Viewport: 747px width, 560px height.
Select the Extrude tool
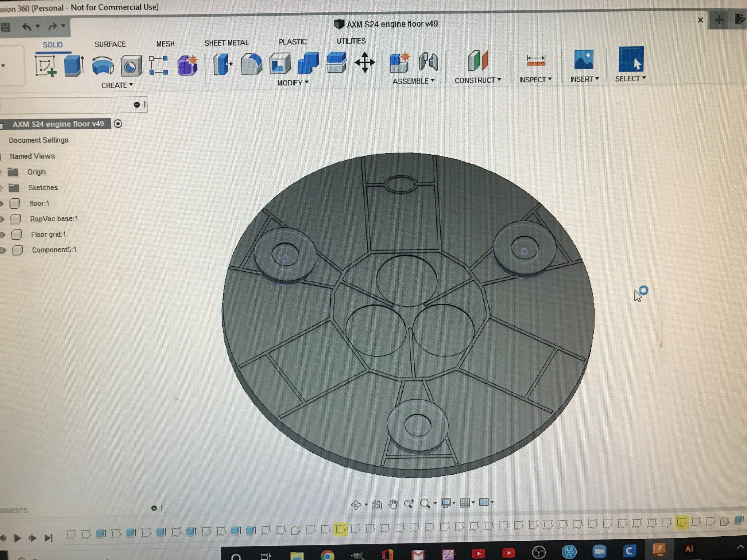coord(74,66)
